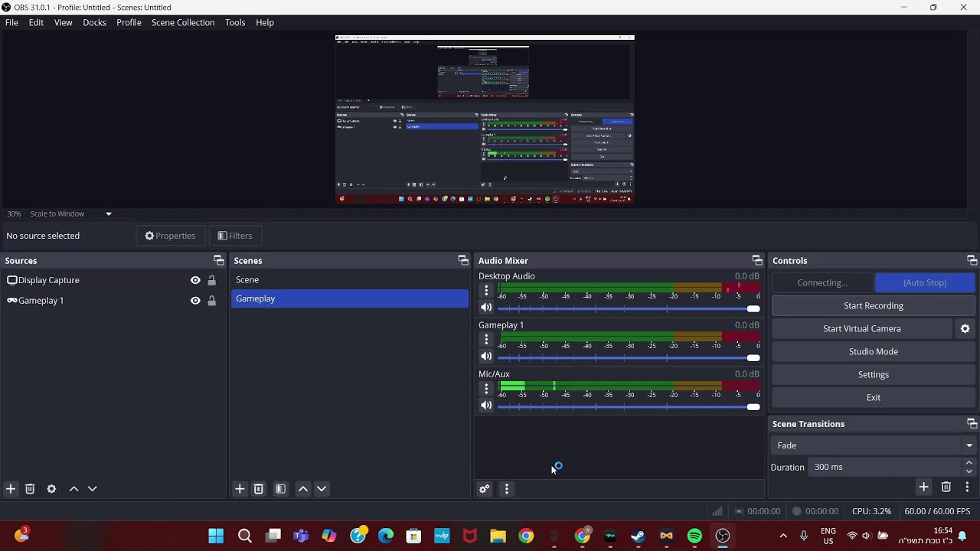This screenshot has width=980, height=551.
Task: Mute Desktop Audio speaker
Action: pos(486,308)
